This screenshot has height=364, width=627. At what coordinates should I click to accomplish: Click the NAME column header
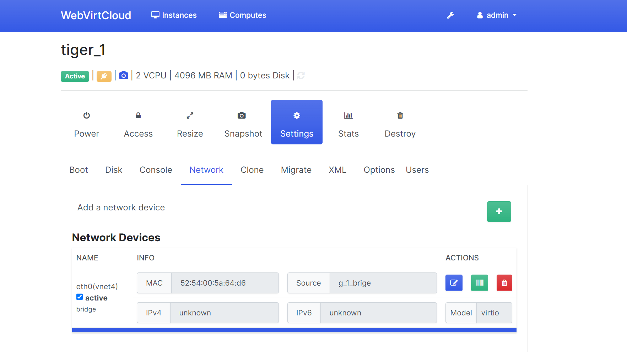point(87,258)
